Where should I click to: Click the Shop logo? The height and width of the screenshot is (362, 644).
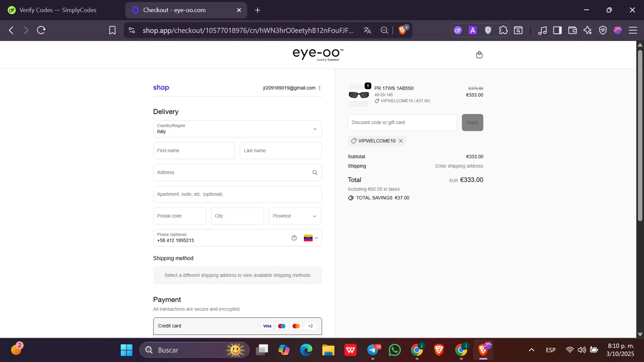(161, 87)
